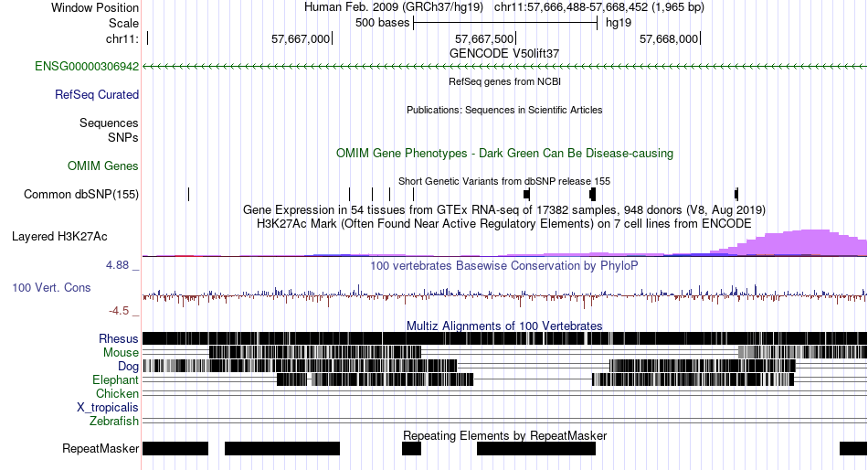This screenshot has height=470, width=868.
Task: Click the PhyloP conservation wiggle graph
Action: pyautogui.click(x=505, y=295)
